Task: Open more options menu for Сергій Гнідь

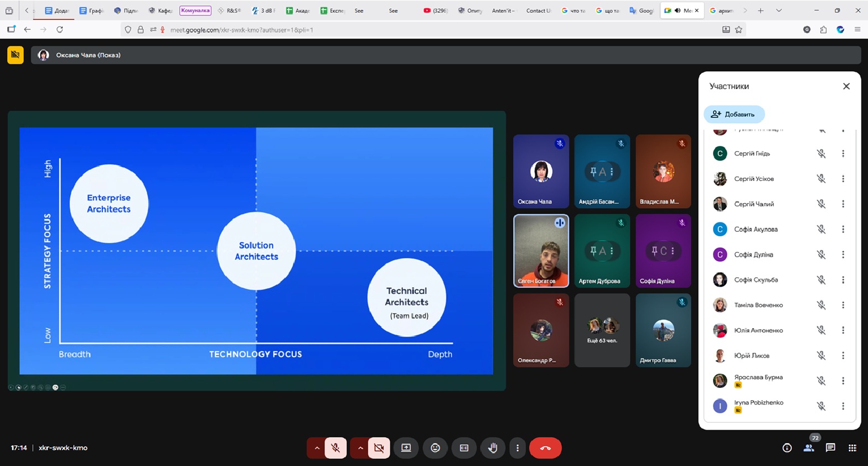Action: (x=843, y=153)
